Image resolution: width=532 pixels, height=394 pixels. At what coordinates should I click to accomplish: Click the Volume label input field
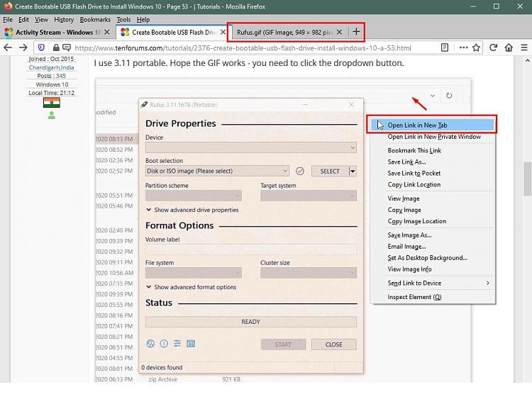coord(251,249)
